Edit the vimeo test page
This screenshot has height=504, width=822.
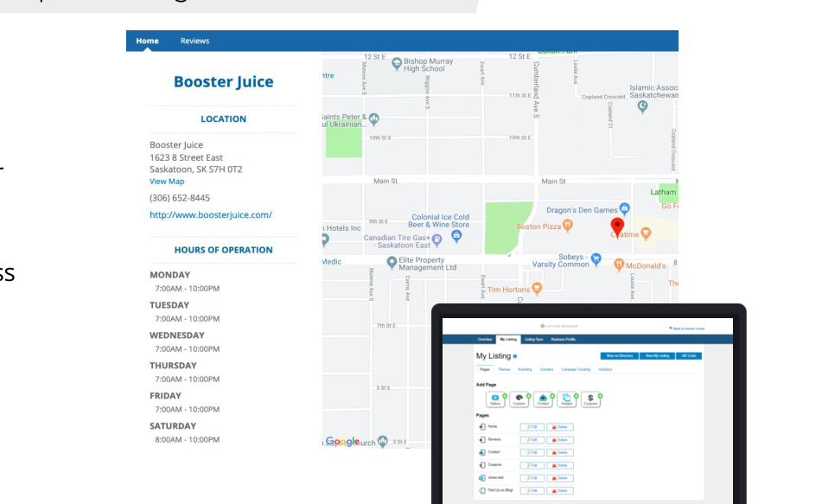(532, 478)
